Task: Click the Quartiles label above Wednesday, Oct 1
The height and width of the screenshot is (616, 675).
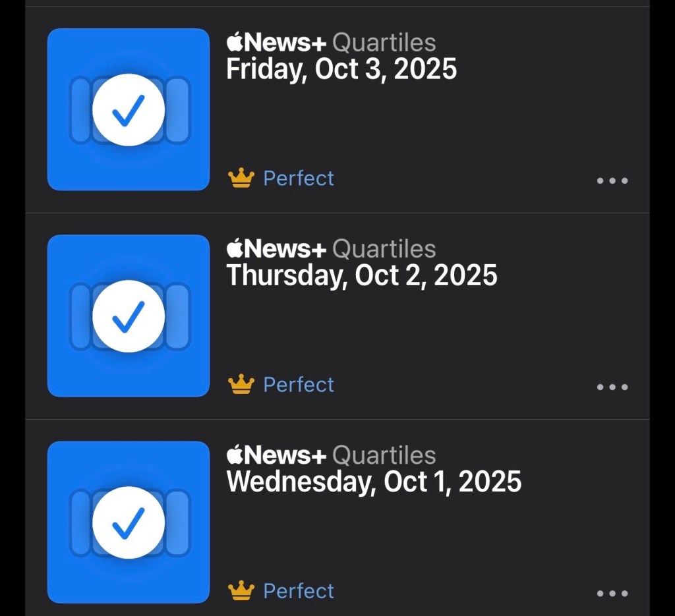Action: [384, 455]
